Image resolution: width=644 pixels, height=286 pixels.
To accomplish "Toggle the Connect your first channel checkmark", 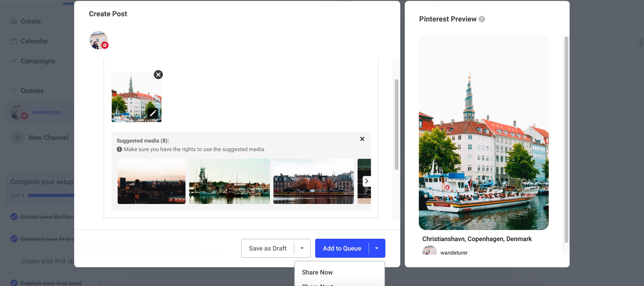I will point(14,239).
